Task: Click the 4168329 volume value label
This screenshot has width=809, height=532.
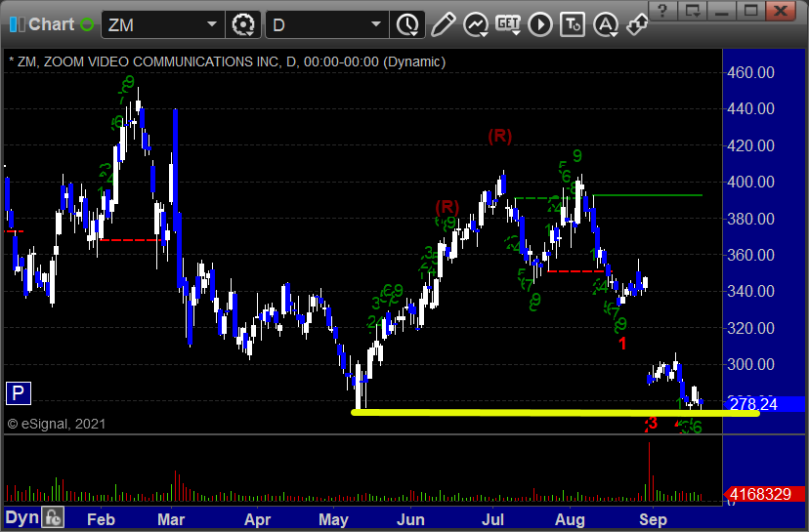Action: coord(760,494)
